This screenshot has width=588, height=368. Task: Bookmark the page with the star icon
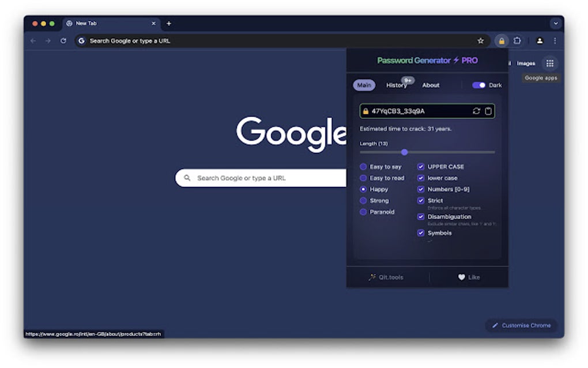481,41
